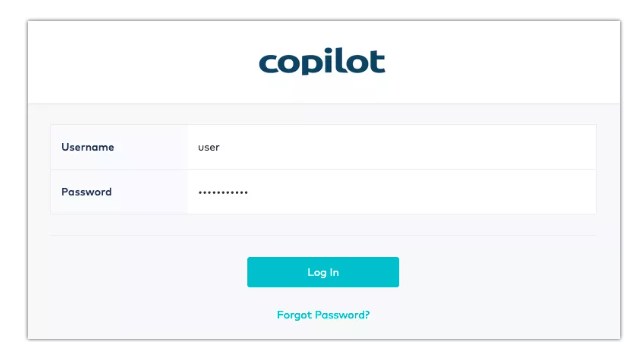Click the word 'Forgot' in the link
The width and height of the screenshot is (638, 361).
295,315
